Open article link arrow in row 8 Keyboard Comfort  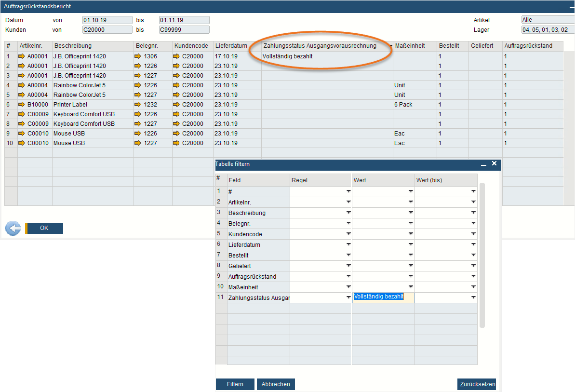[x=22, y=124]
